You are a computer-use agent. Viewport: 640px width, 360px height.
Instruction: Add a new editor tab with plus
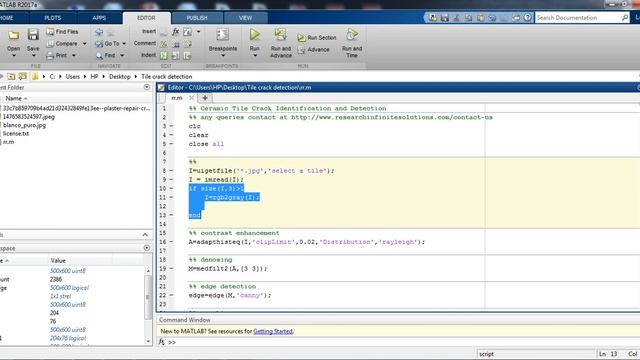tap(205, 98)
